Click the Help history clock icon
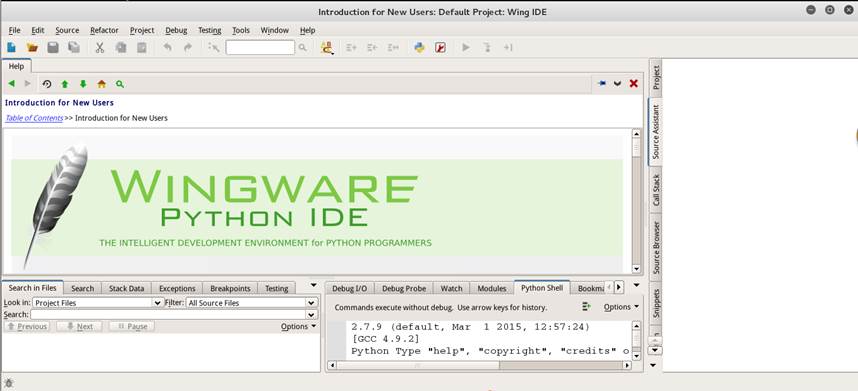 click(x=47, y=84)
